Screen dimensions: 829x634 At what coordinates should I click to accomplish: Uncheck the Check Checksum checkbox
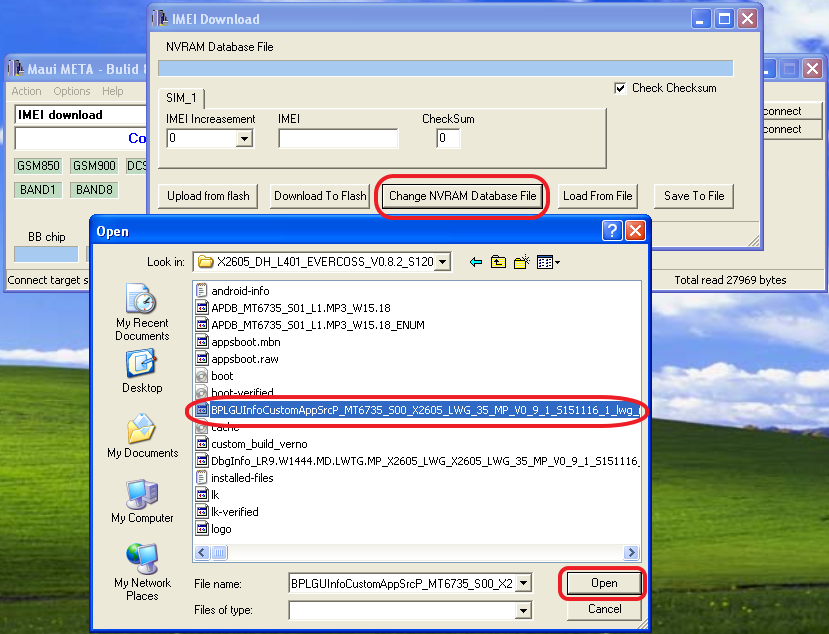point(622,88)
